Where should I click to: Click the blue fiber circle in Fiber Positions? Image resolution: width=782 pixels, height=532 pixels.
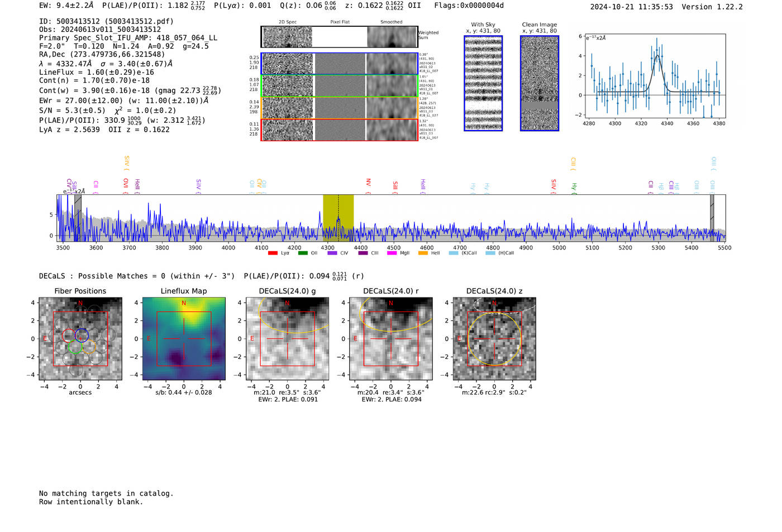82,336
